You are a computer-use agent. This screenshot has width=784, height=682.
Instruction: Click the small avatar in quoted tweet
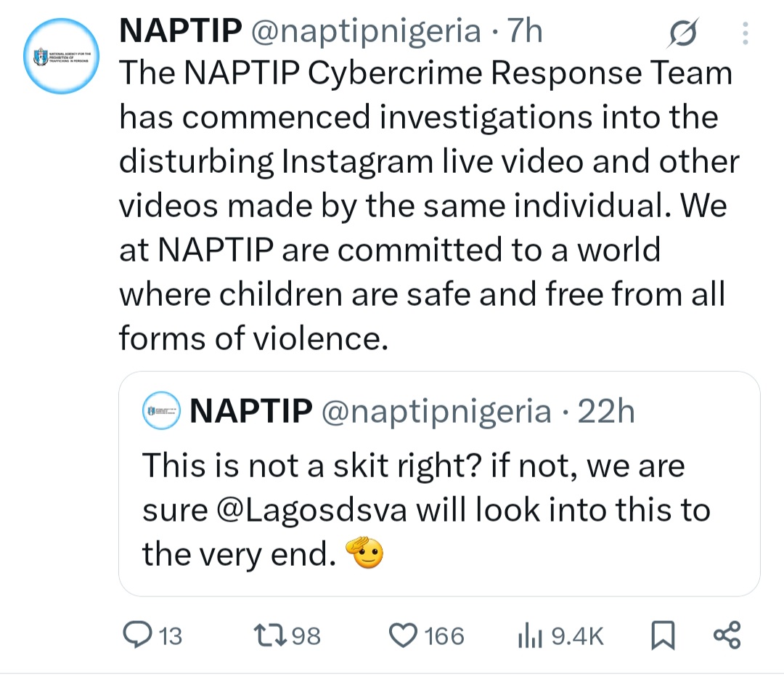pos(161,411)
